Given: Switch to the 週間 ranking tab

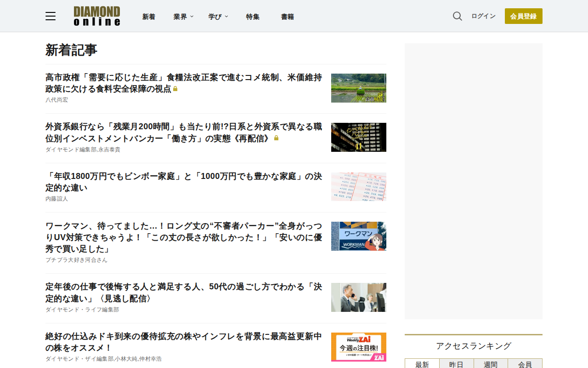Looking at the screenshot, I should (491, 364).
